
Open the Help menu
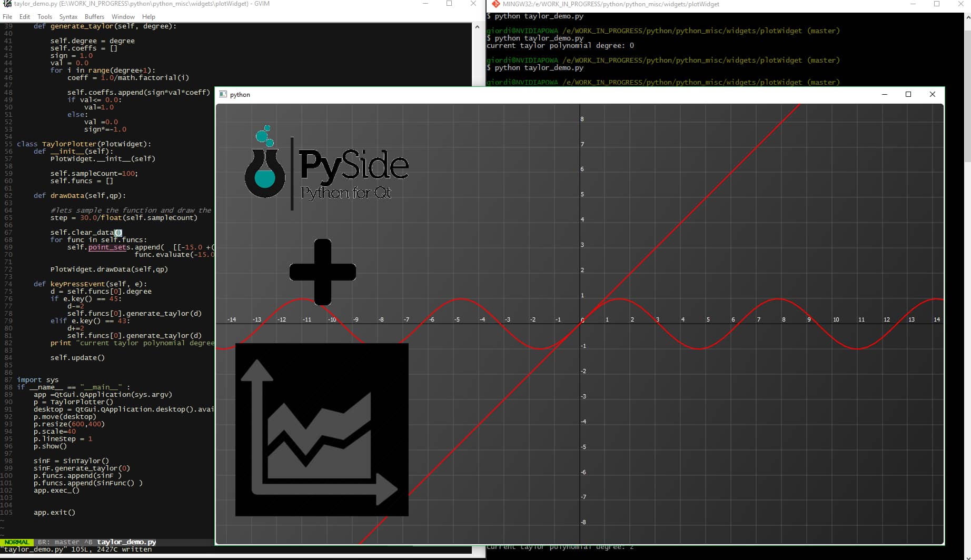coord(148,16)
